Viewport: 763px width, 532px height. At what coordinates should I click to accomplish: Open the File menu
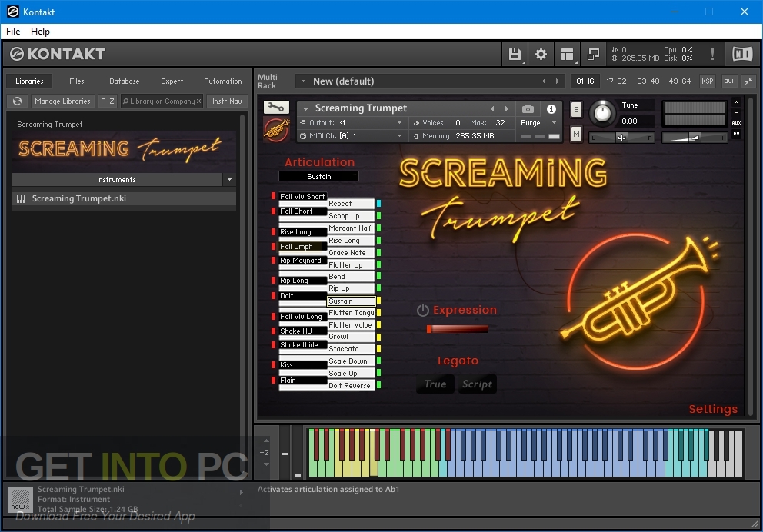[13, 31]
